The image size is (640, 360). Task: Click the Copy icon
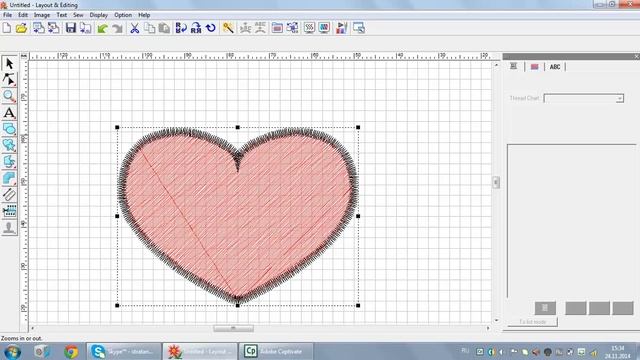tap(149, 28)
